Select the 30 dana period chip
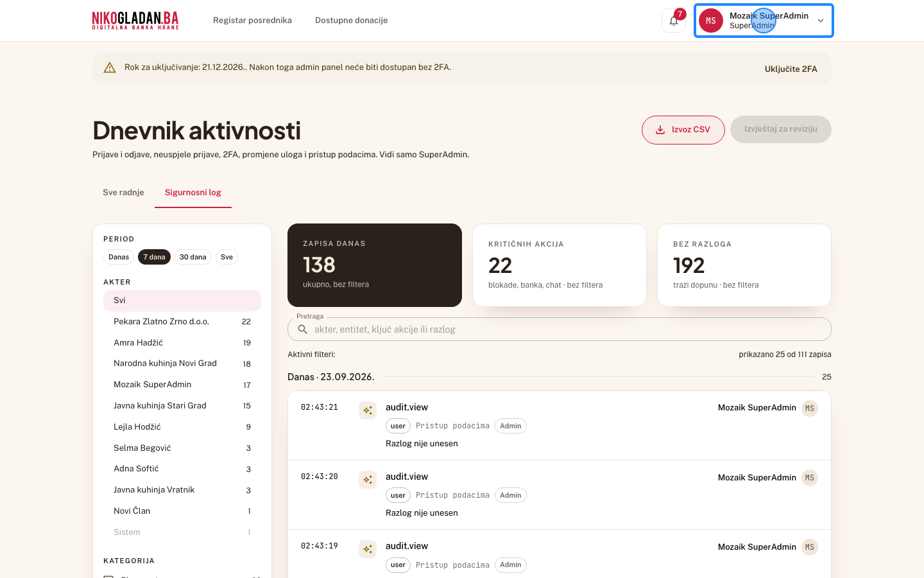Viewport: 924px width, 578px height. coord(193,257)
